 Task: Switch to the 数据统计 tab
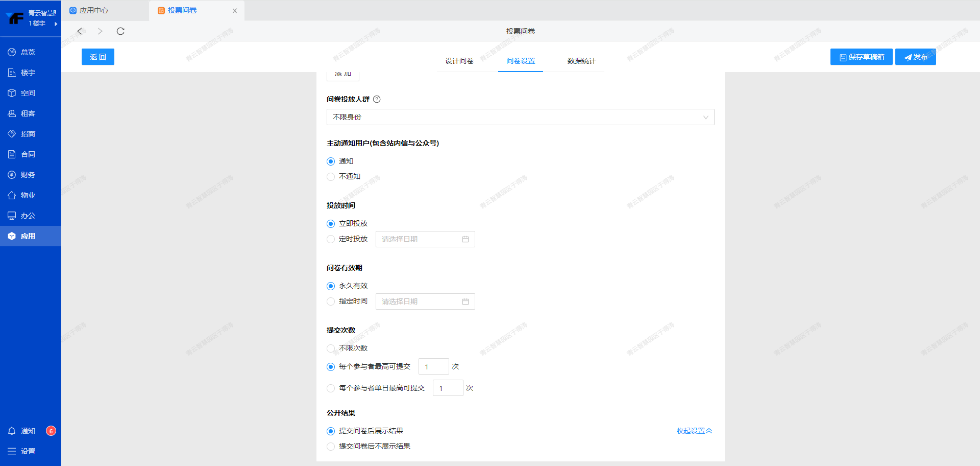581,61
